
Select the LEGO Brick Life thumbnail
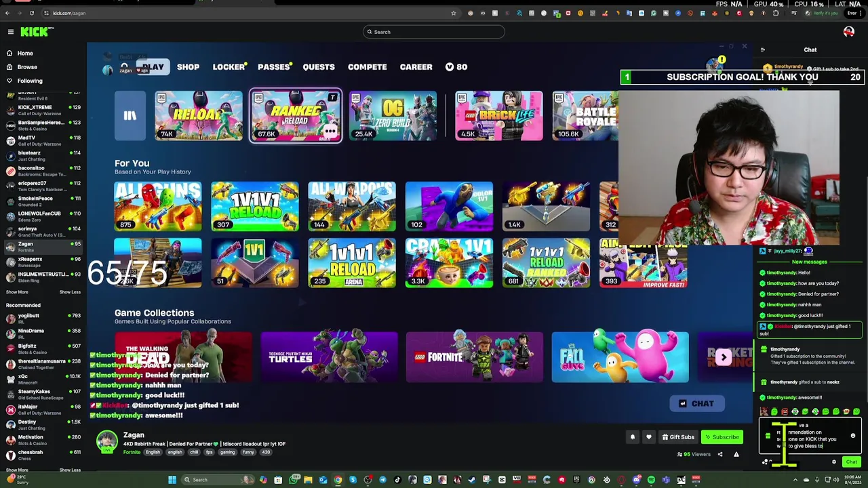[498, 116]
